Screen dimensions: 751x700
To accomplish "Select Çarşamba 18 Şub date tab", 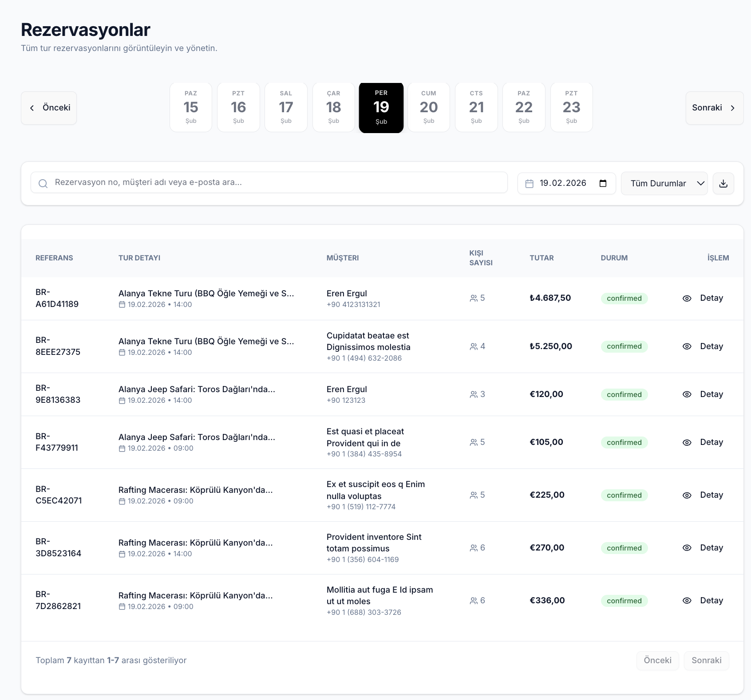I will [333, 107].
